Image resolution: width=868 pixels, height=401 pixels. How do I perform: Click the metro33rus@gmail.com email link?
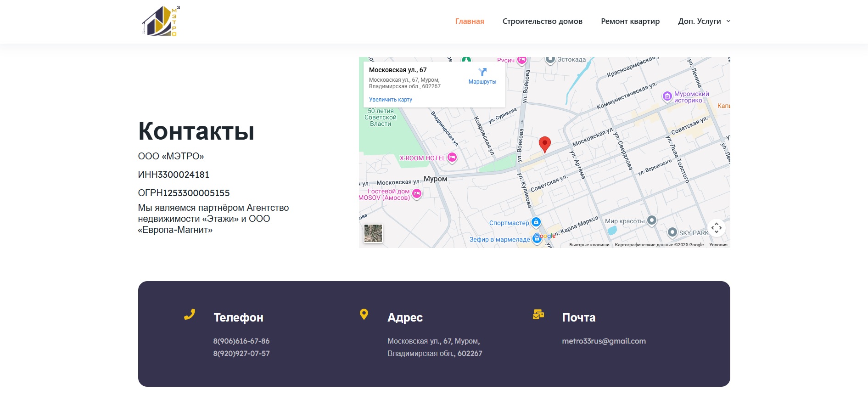coord(604,341)
